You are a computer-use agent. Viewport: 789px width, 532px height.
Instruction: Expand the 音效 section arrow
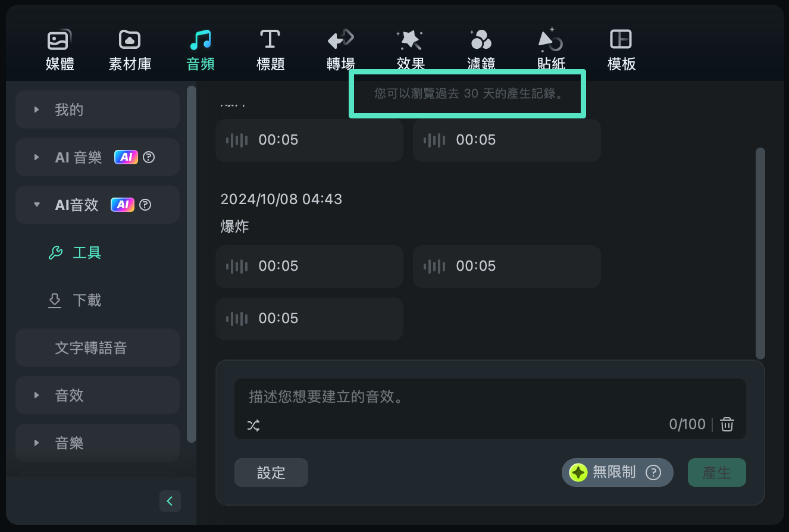click(37, 395)
